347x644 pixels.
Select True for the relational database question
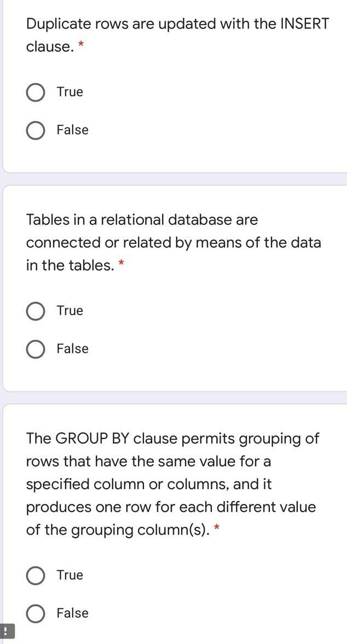click(35, 311)
